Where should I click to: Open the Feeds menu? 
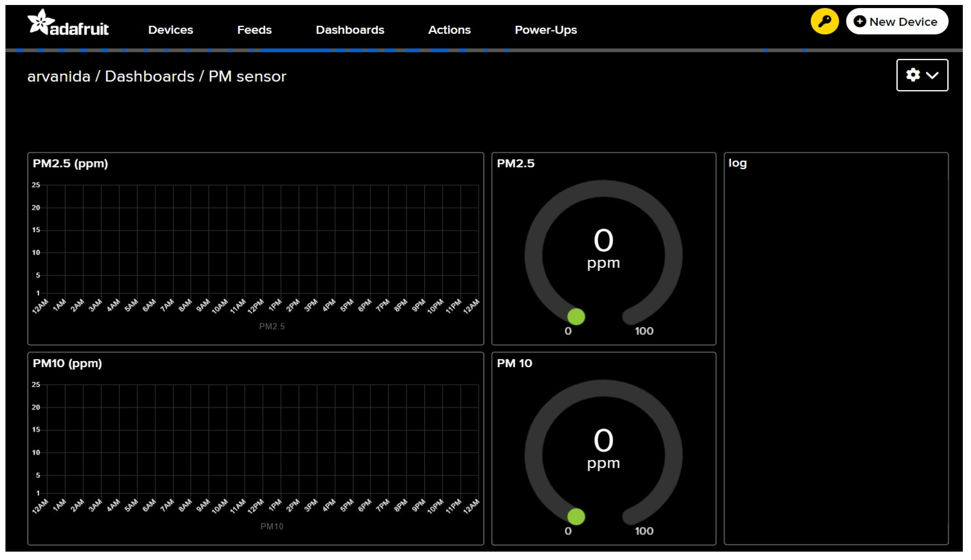click(254, 30)
